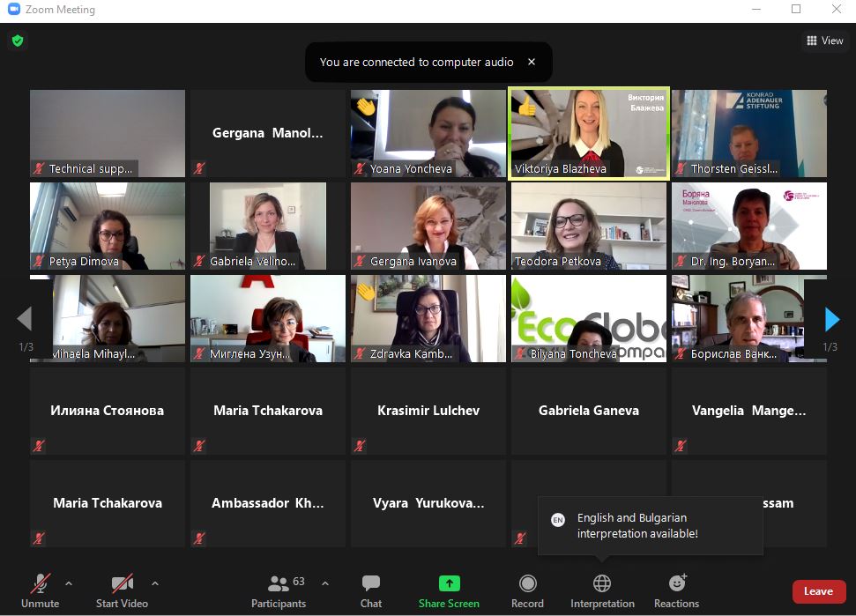Expand video options arrow beside Start Video
The image size is (856, 616).
click(155, 583)
